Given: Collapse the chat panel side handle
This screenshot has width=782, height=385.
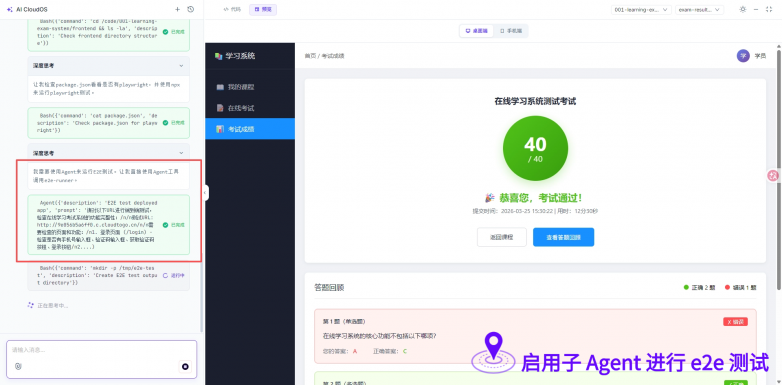Looking at the screenshot, I should coord(206,193).
